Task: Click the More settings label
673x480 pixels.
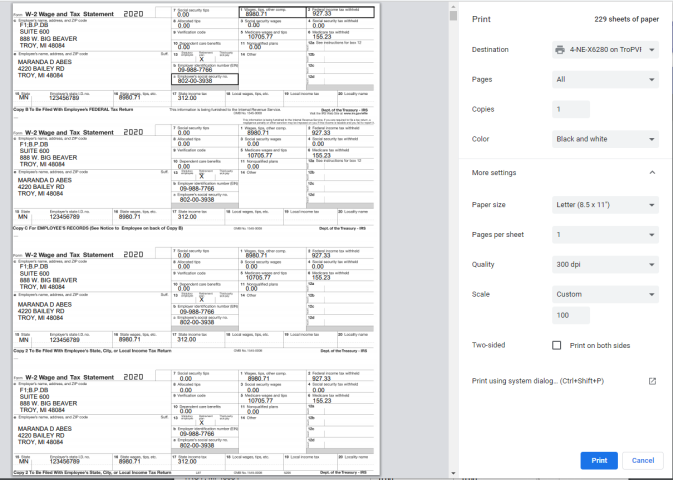Action: (494, 172)
